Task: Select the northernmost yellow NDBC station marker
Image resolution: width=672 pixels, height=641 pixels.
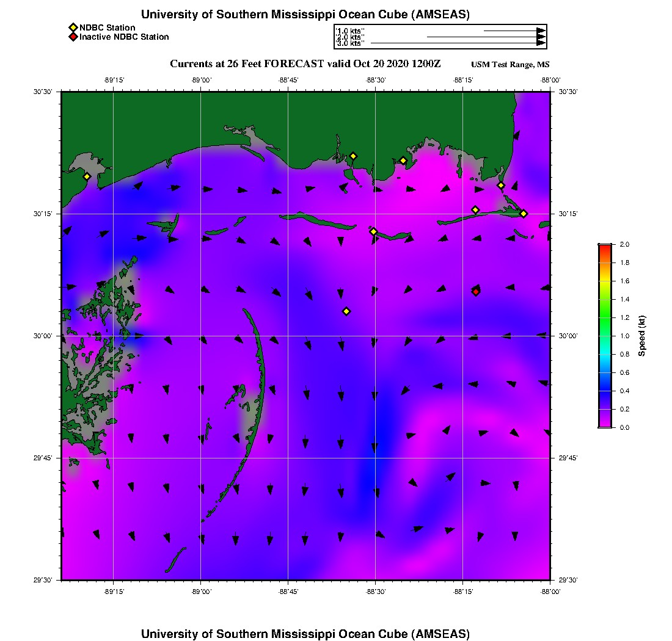Action: [x=353, y=156]
